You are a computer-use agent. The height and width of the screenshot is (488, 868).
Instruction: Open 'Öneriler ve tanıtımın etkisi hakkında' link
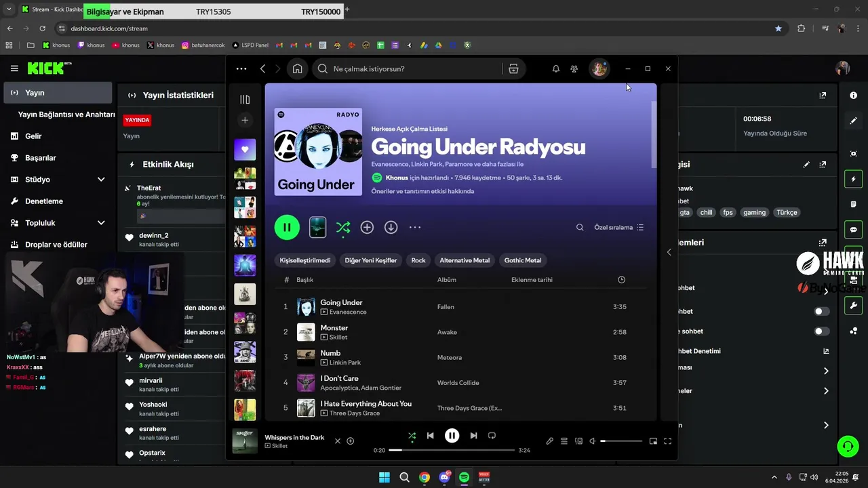422,191
